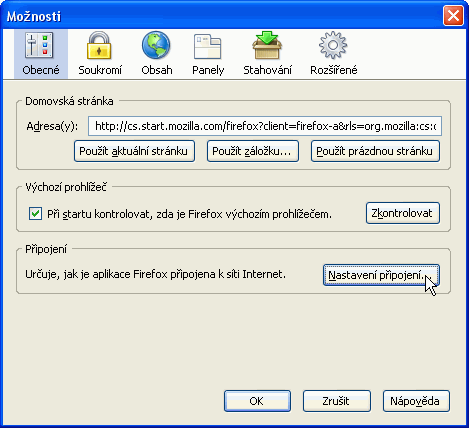The height and width of the screenshot is (428, 469).
Task: Click Použít záložku... button
Action: (253, 151)
